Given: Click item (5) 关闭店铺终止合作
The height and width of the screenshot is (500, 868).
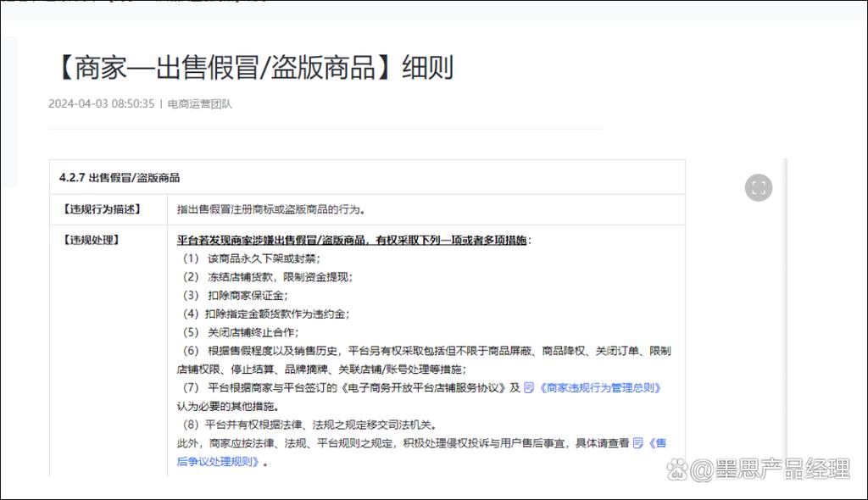Looking at the screenshot, I should point(241,332).
